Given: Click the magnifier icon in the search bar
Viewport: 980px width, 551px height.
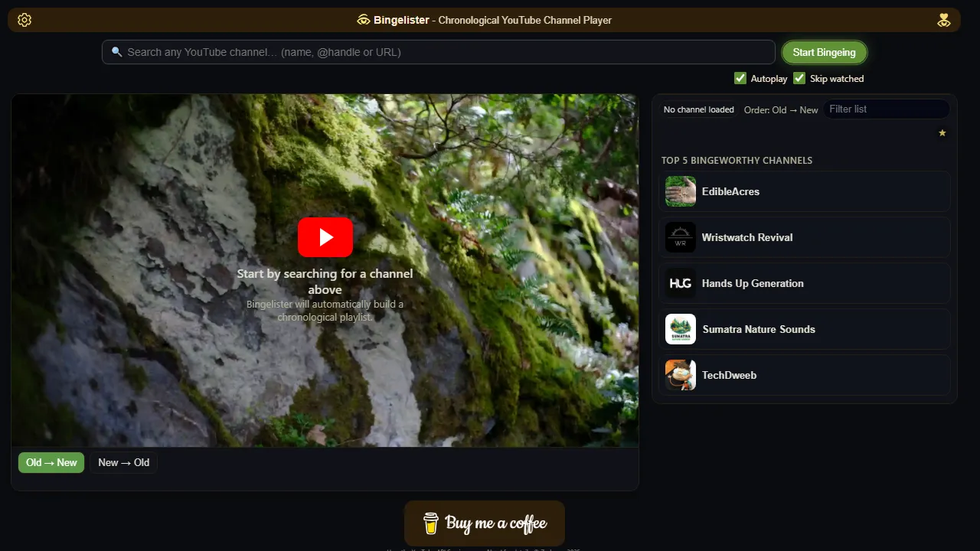Looking at the screenshot, I should point(116,51).
